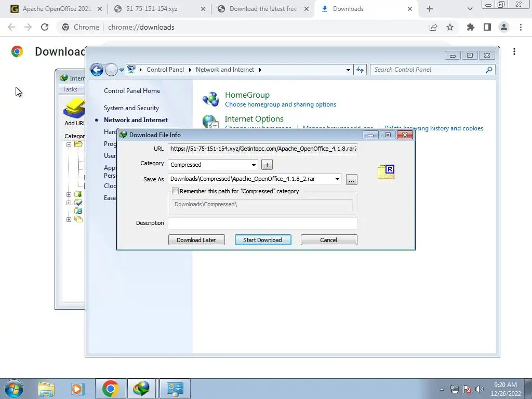Open Windows Explorer from taskbar
This screenshot has width=532, height=399.
(46, 389)
